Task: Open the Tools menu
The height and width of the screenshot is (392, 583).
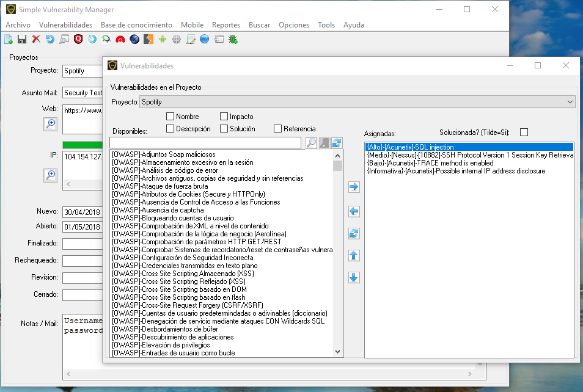Action: (x=326, y=25)
